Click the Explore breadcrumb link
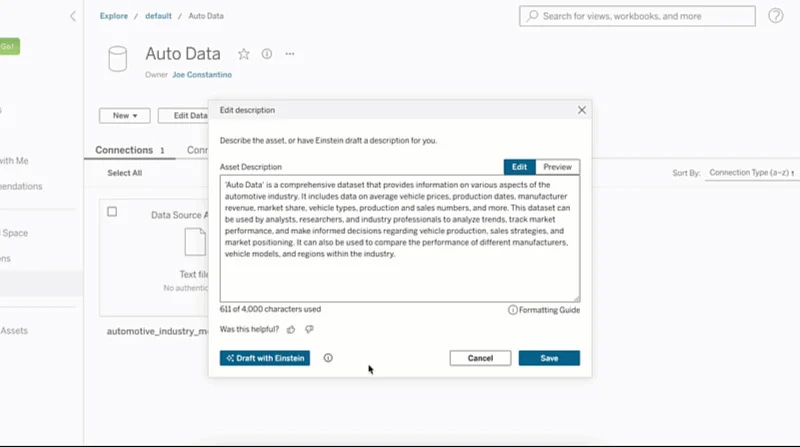The width and height of the screenshot is (800, 447). pos(113,16)
